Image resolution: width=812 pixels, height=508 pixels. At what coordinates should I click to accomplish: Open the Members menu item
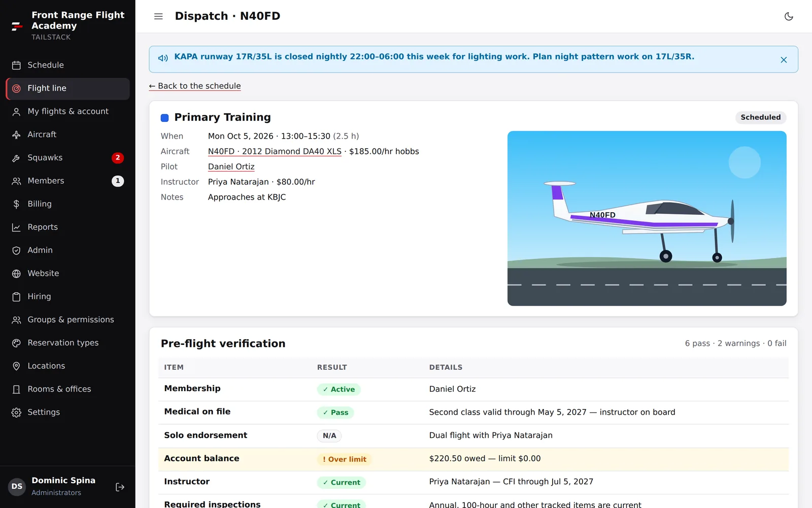point(67,181)
